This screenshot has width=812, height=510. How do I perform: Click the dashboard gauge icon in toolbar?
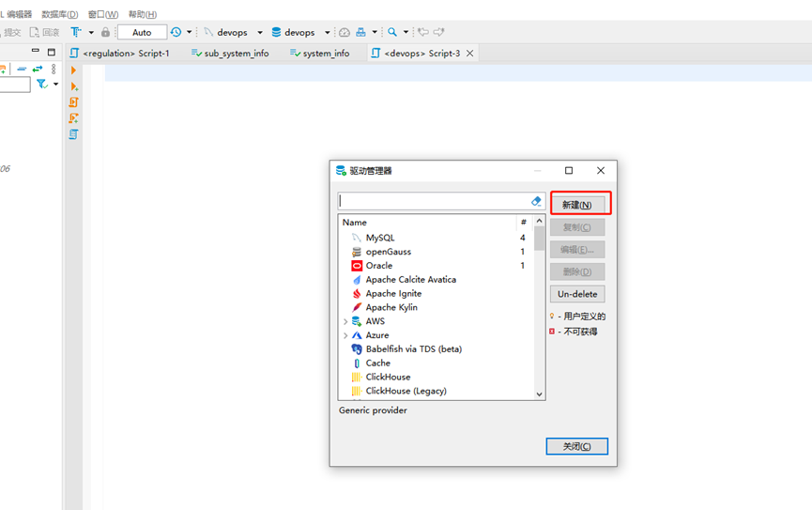point(345,32)
